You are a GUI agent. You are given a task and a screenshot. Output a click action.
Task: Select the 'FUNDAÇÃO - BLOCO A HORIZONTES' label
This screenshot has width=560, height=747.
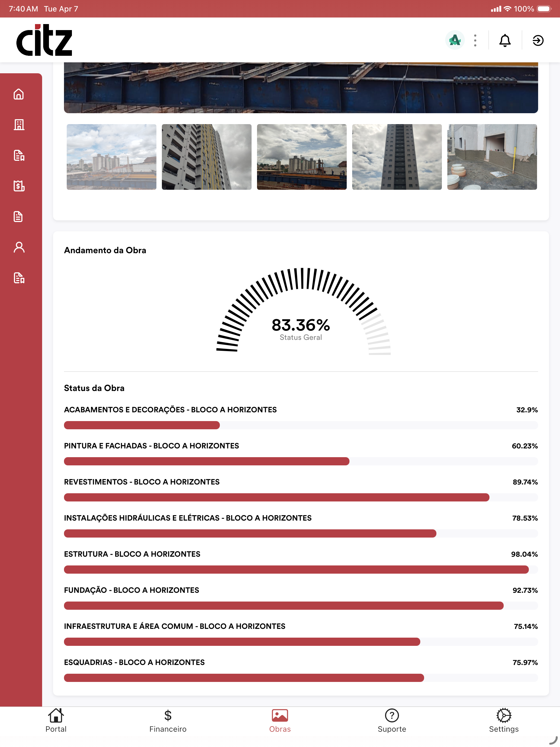point(132,590)
